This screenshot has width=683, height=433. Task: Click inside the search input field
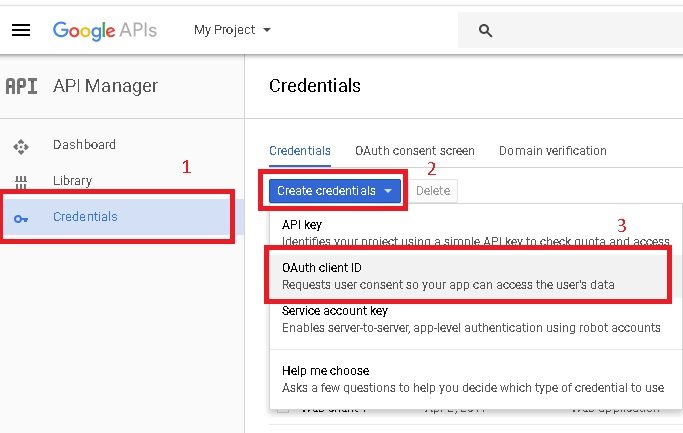(x=580, y=31)
